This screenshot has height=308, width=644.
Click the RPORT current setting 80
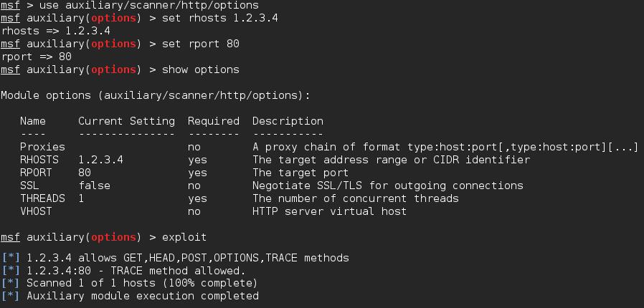tap(85, 173)
